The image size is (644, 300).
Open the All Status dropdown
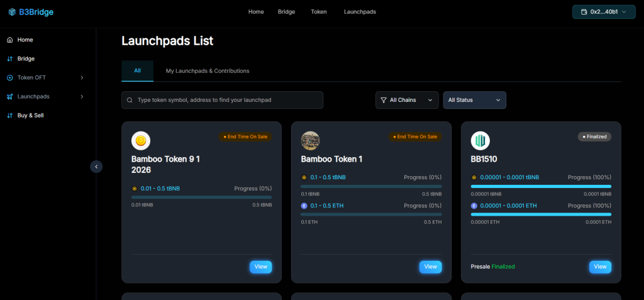[474, 100]
